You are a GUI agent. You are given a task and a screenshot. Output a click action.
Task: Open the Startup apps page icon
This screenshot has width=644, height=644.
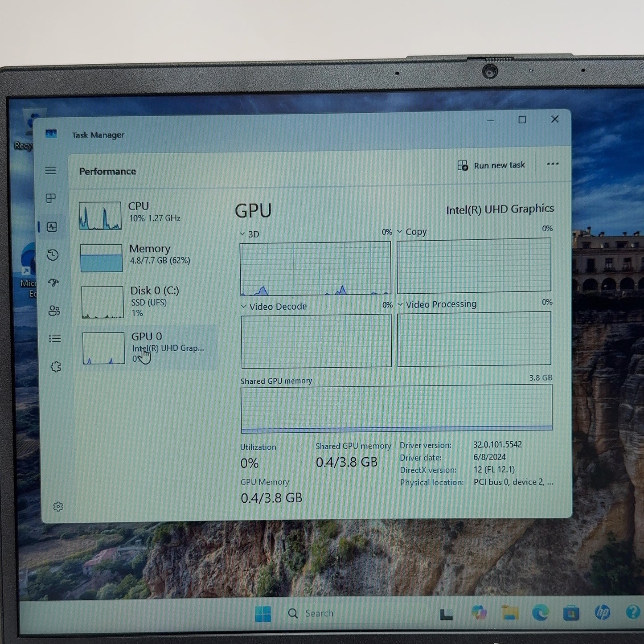coord(53,283)
